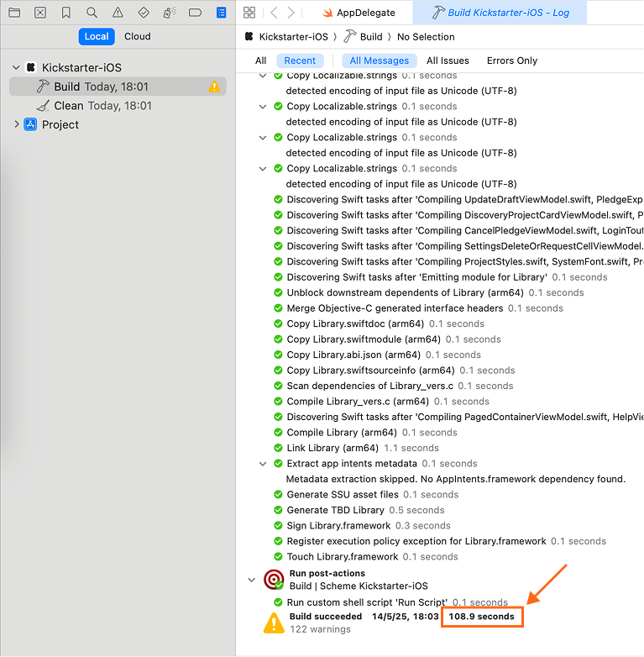Open the Find navigator magnifier icon
Viewport: 644px width, 657px height.
[92, 13]
